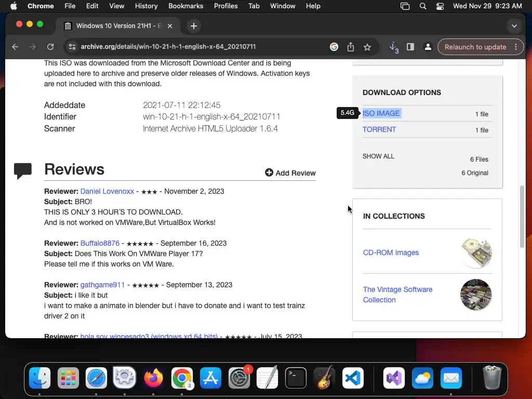Image resolution: width=532 pixels, height=399 pixels.
Task: Click Relaunch to update button
Action: point(475,47)
